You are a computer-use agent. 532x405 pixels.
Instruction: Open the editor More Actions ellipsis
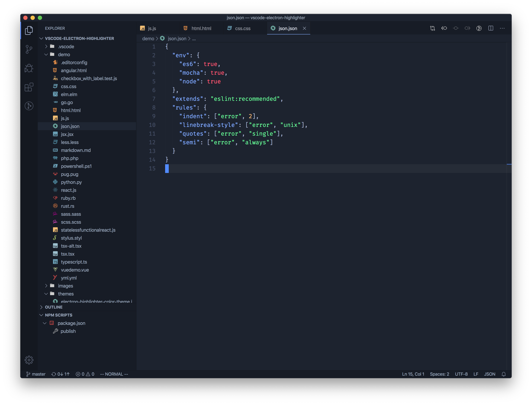point(502,28)
